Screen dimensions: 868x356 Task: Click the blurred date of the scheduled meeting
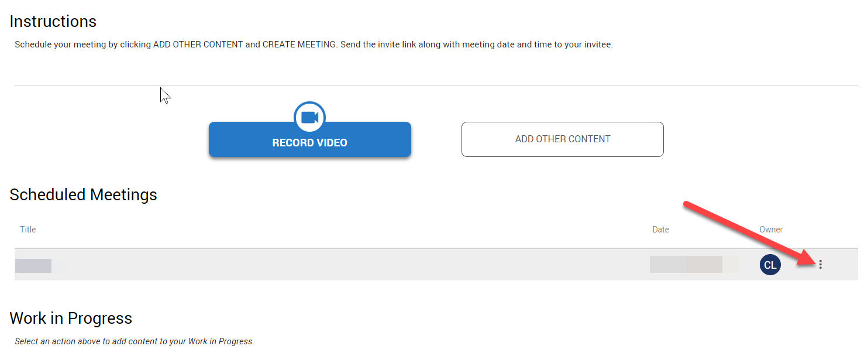click(686, 265)
